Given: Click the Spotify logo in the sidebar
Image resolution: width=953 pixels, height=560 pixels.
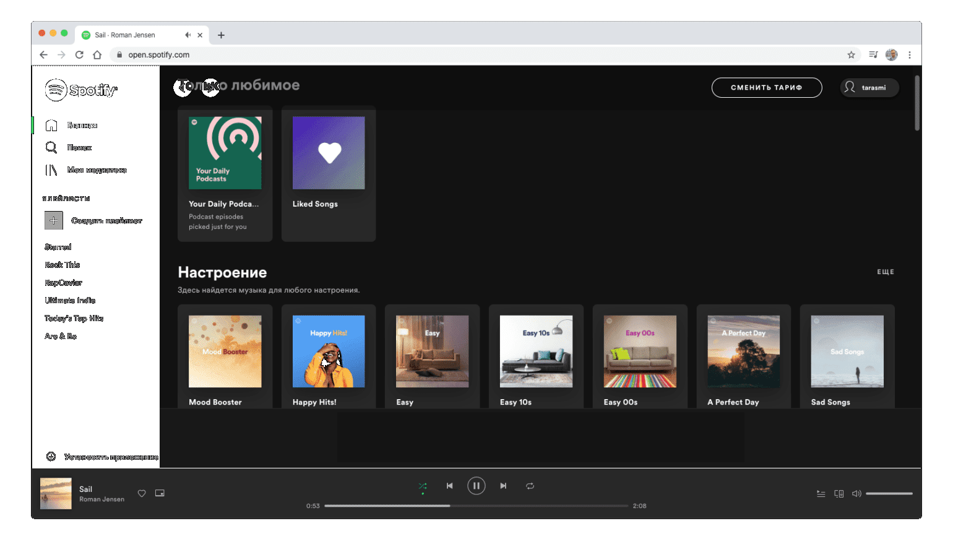Looking at the screenshot, I should [81, 90].
